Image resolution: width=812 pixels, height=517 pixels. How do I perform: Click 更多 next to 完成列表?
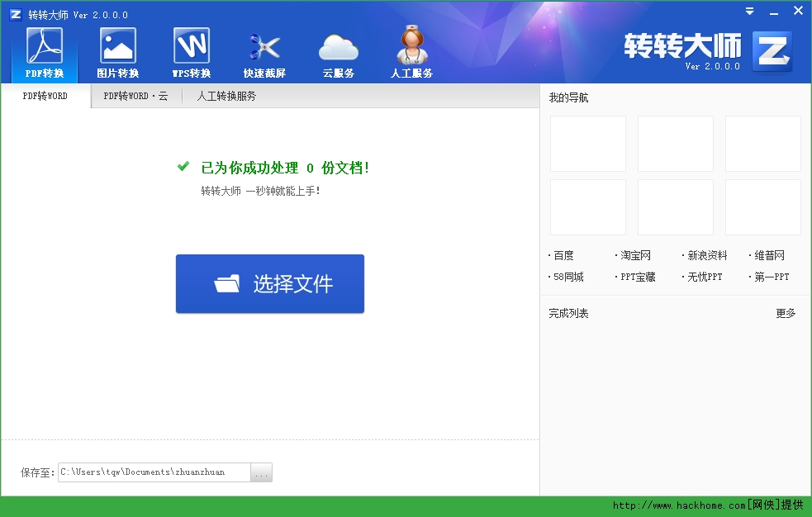(x=786, y=313)
